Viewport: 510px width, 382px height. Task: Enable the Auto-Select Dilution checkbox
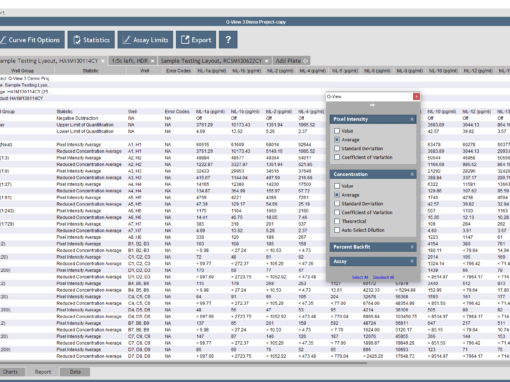[337, 230]
